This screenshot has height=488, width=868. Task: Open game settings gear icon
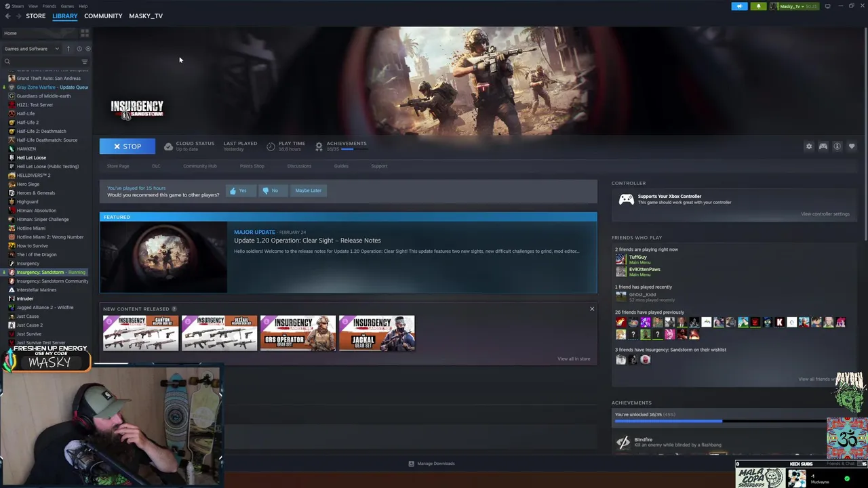(808, 146)
